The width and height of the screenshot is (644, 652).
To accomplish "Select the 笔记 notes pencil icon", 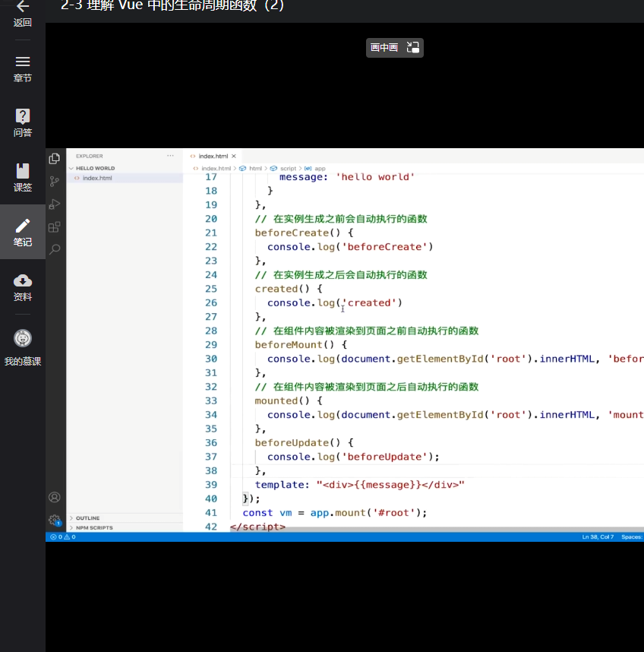I will 23,226.
